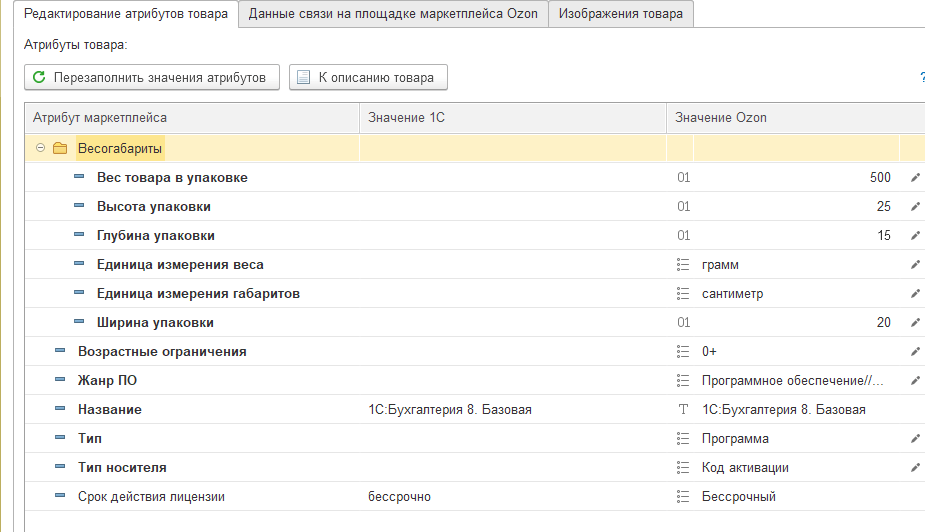Click Ozon value Программа

coord(735,439)
